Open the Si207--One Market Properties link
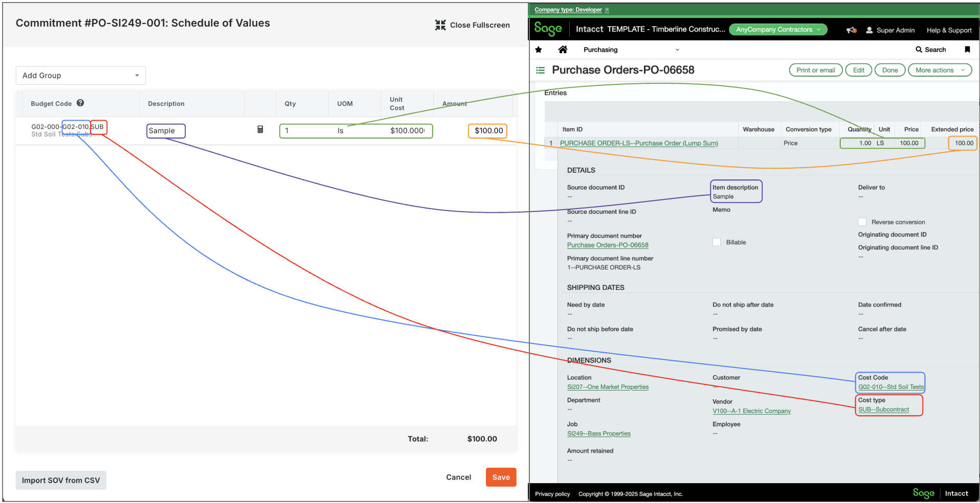Image resolution: width=980 pixels, height=503 pixels. click(608, 387)
